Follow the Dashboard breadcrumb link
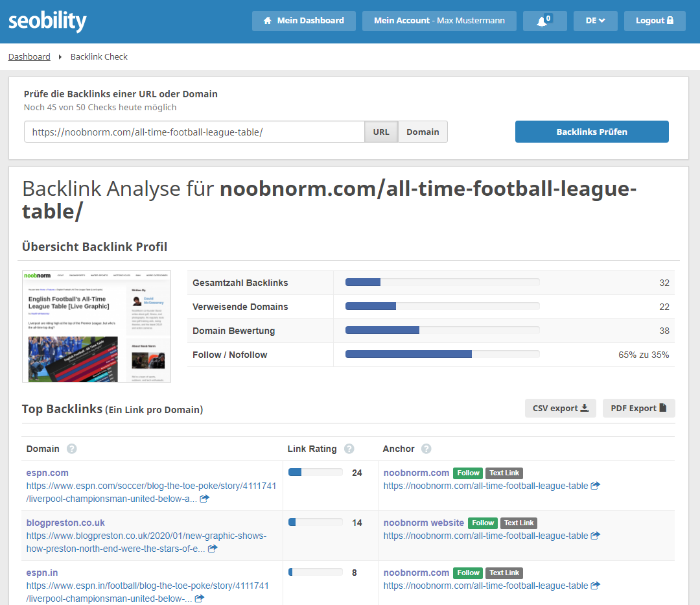Screen dimensions: 700x605 pos(29,56)
